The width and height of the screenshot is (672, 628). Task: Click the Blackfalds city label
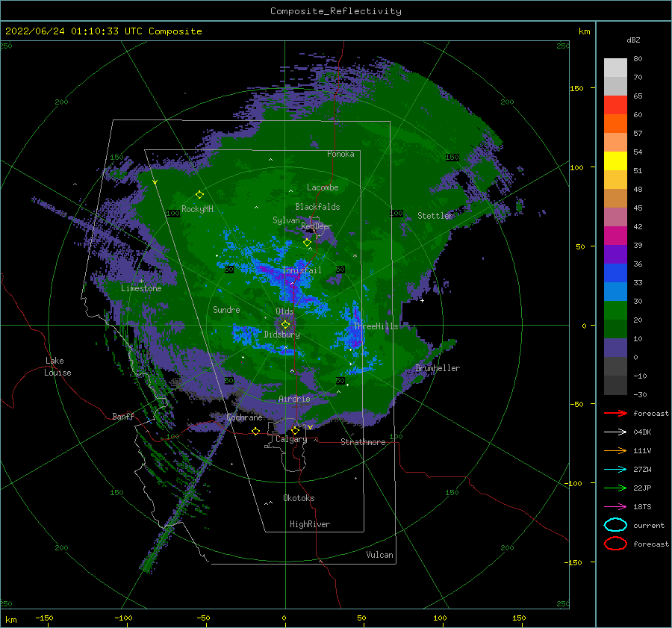(x=317, y=207)
